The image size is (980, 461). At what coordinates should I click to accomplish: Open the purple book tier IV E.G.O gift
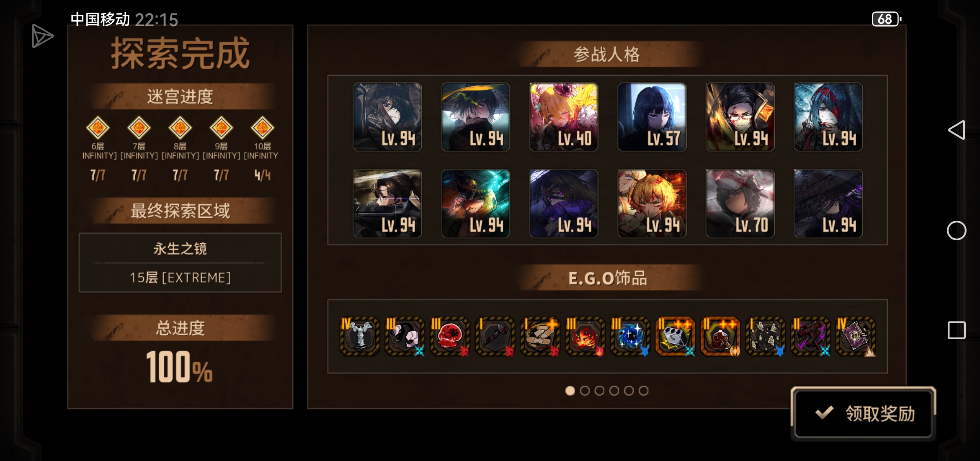click(x=855, y=336)
